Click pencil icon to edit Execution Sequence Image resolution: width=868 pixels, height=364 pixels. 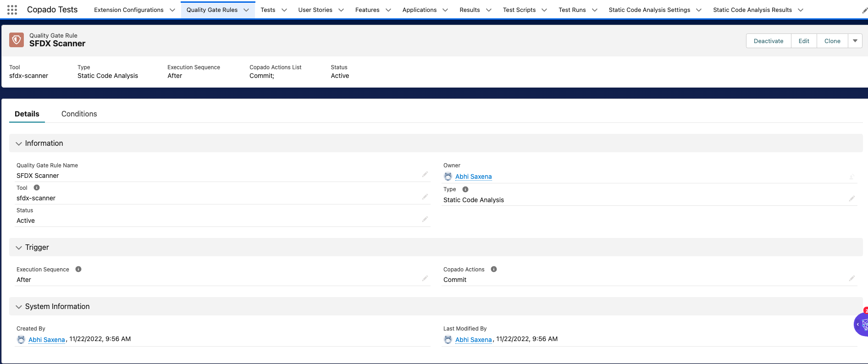tap(425, 278)
